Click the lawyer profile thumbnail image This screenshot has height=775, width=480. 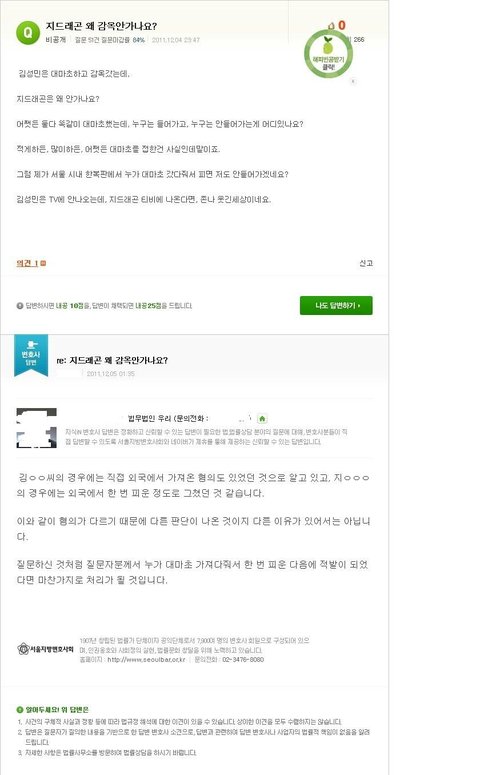[37, 428]
